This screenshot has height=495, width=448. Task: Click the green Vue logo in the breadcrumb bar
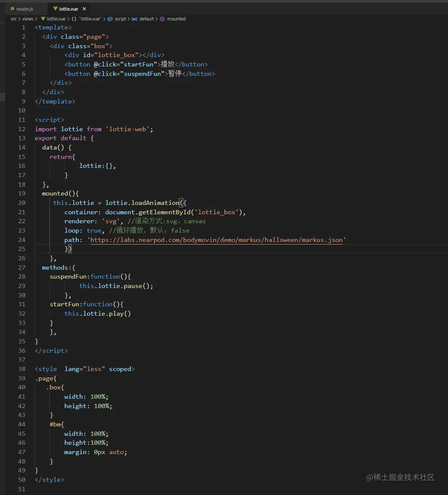(43, 19)
